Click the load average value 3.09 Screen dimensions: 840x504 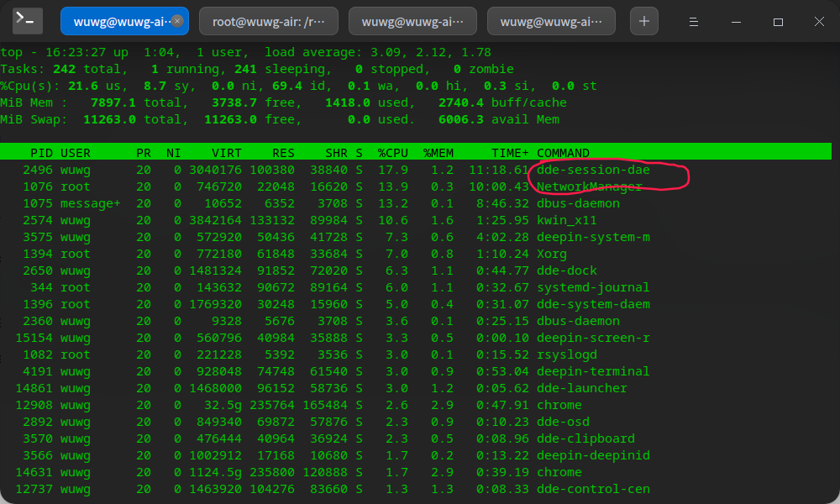(386, 52)
